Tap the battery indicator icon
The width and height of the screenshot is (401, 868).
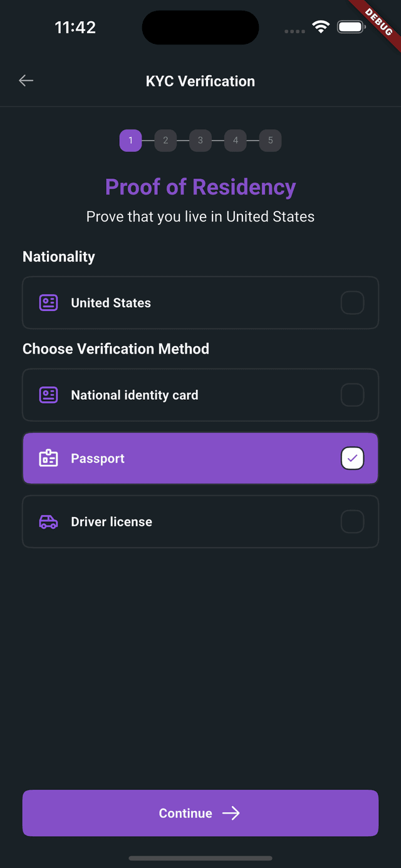[x=352, y=27]
